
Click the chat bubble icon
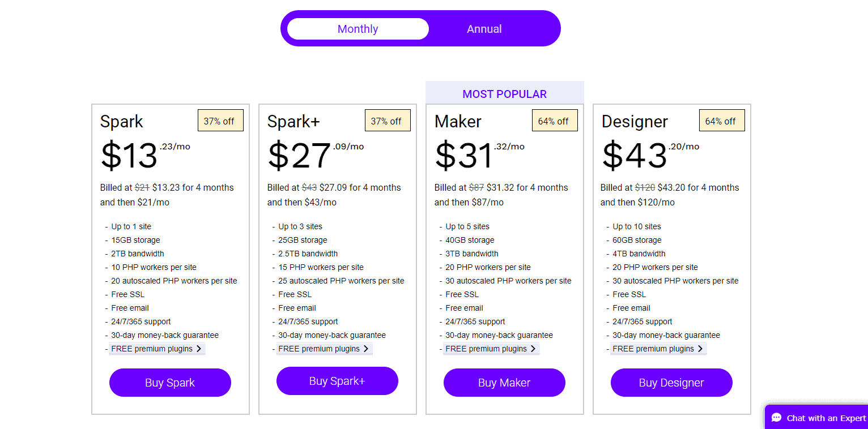(777, 418)
